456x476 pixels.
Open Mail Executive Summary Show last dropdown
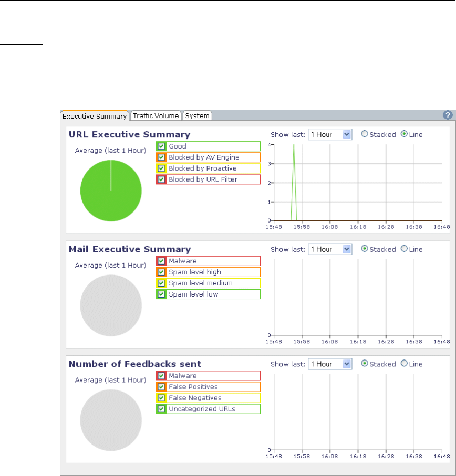click(x=330, y=249)
